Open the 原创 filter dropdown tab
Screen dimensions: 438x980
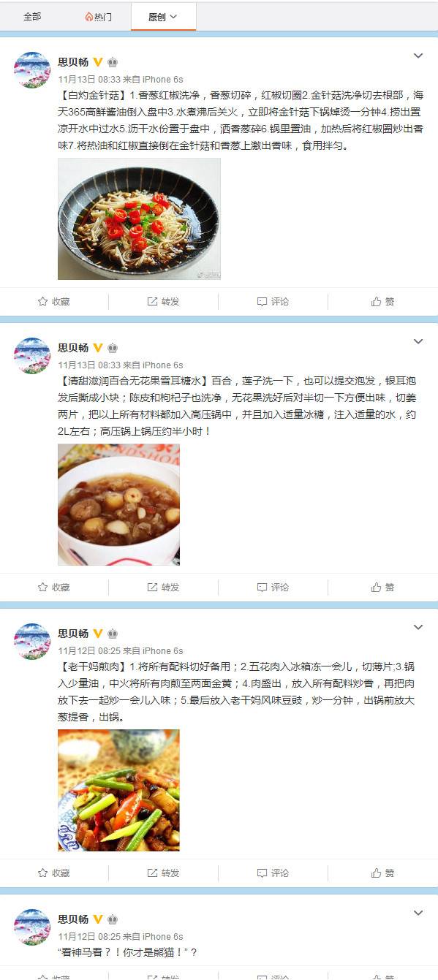coord(163,16)
